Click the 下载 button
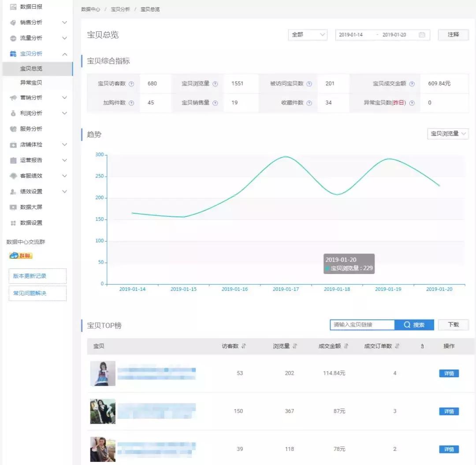 point(453,325)
